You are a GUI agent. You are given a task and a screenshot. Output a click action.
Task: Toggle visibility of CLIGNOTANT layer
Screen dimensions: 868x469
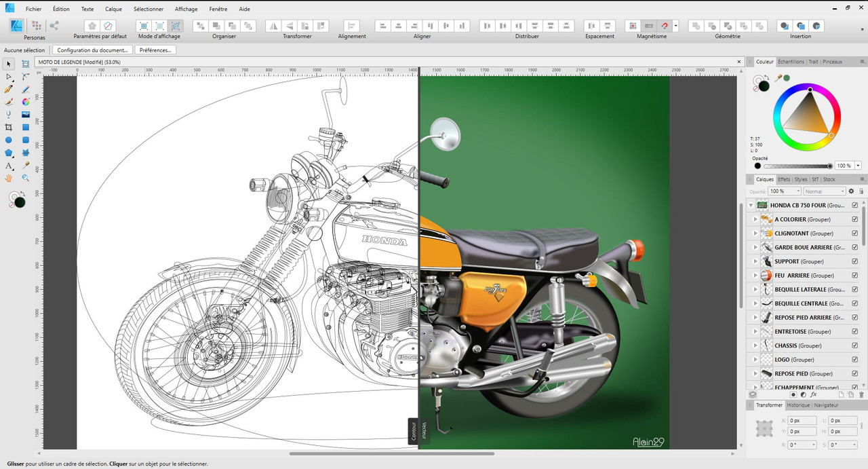854,233
